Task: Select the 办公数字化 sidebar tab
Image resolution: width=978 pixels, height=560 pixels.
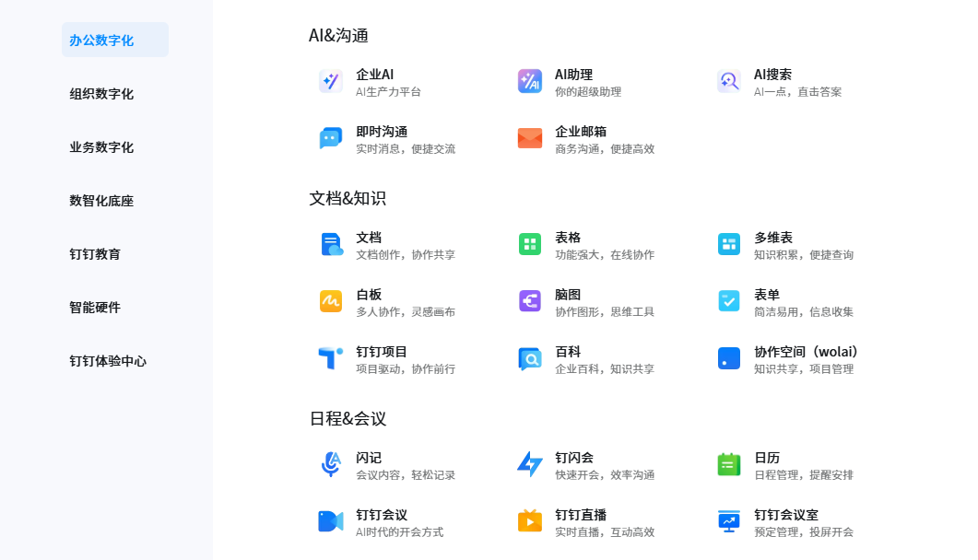Action: click(101, 41)
